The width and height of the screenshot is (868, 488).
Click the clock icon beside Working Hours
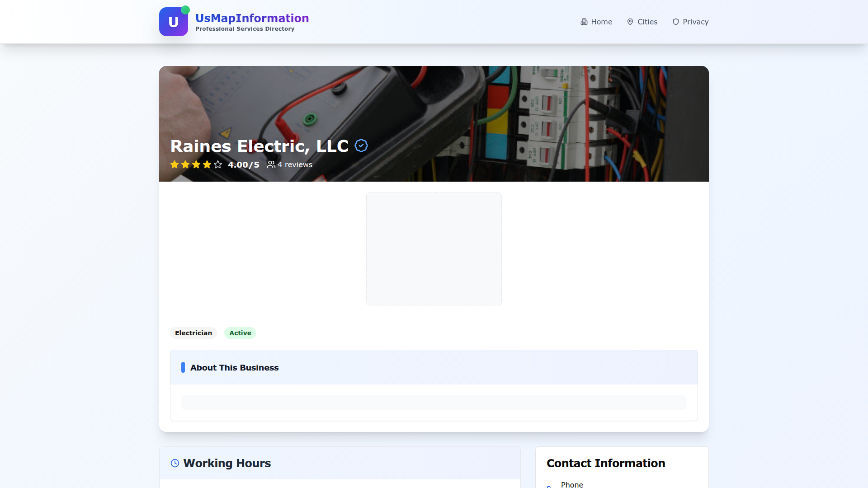point(175,463)
